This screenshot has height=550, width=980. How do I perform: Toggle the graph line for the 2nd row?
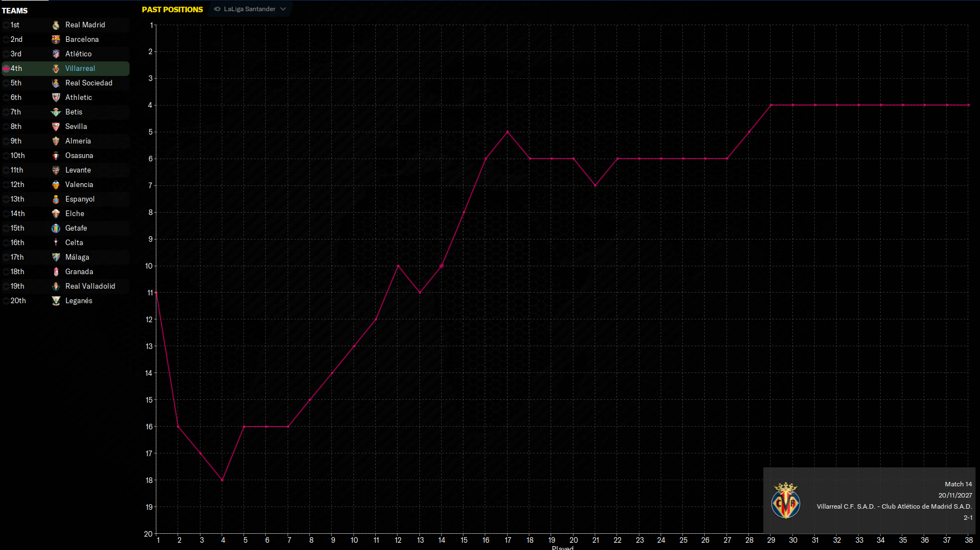[x=6, y=40]
